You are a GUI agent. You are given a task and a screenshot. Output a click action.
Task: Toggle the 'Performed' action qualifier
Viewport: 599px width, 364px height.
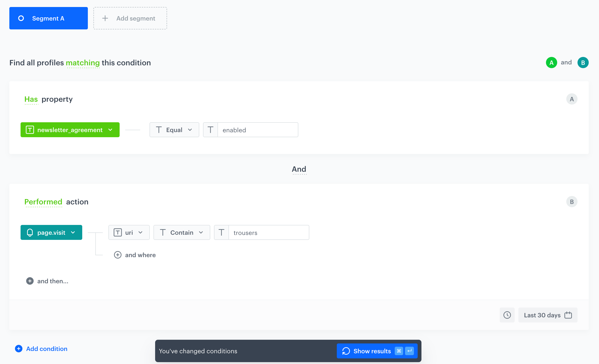[x=43, y=202]
